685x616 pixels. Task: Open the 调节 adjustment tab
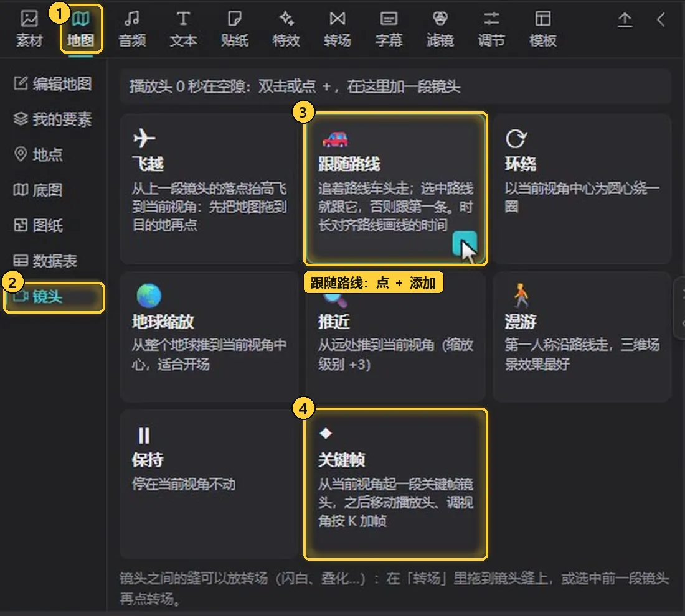click(x=491, y=29)
